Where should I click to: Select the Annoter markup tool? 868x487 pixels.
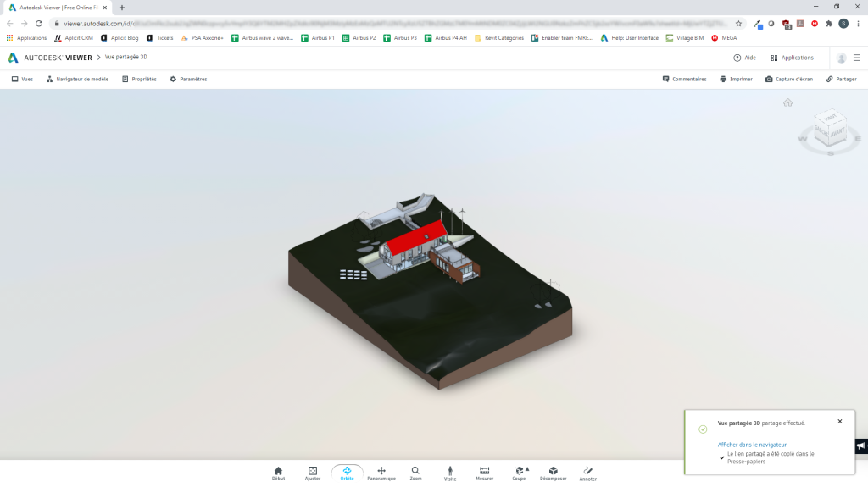tap(588, 473)
